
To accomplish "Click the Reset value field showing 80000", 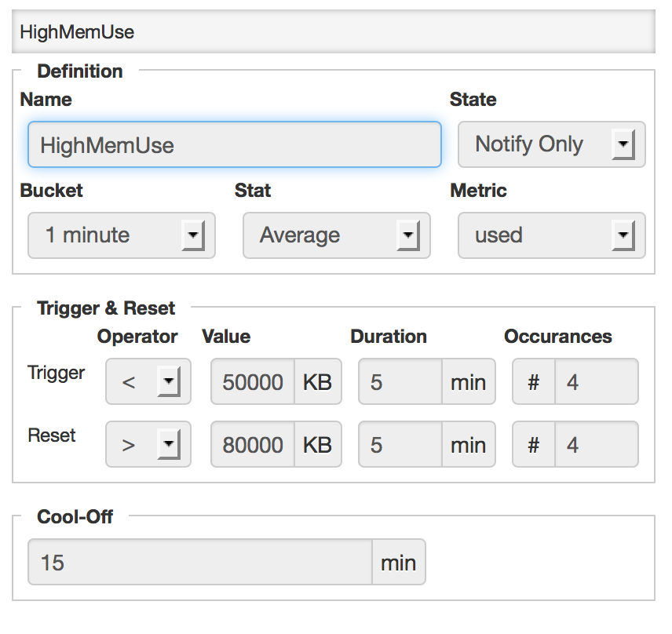I will [253, 445].
